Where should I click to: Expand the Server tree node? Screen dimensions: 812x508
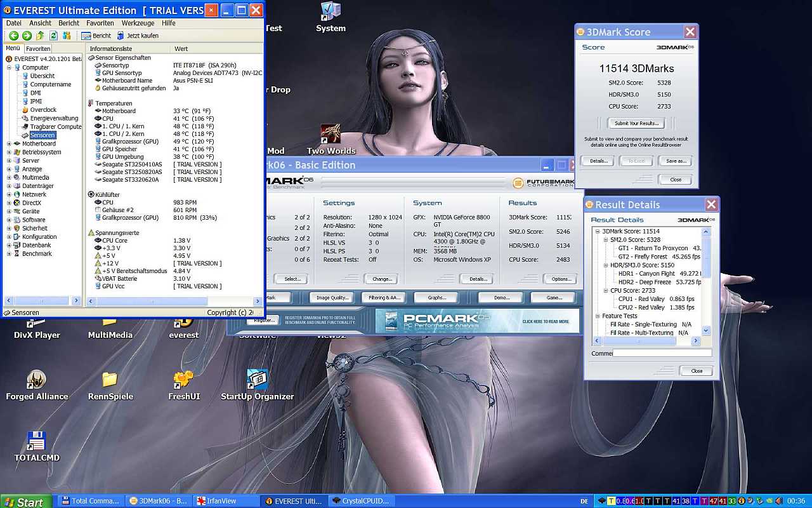pos(9,161)
